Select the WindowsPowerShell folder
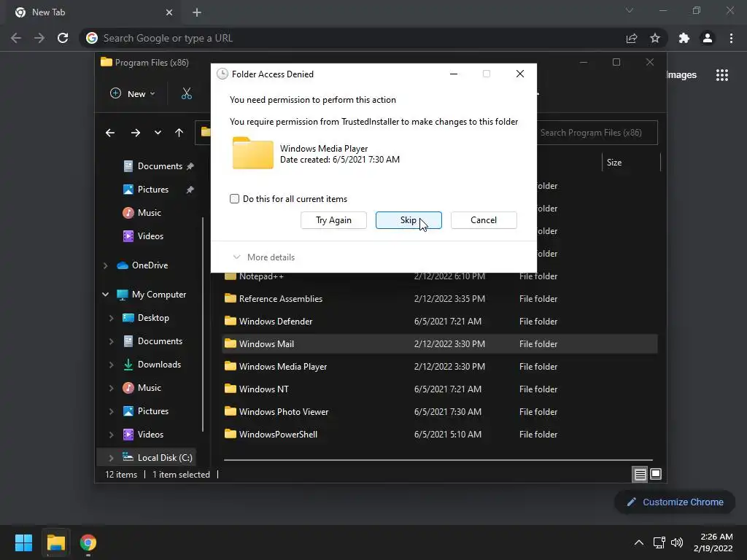Screen dimensions: 747x560 [439, 435]
